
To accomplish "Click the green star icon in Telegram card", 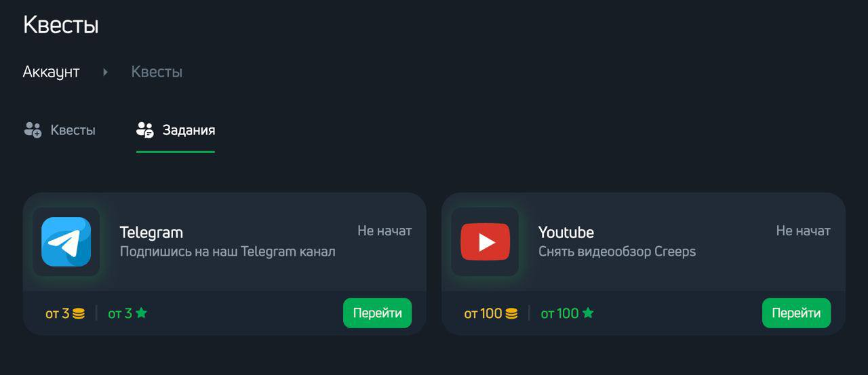I will [x=141, y=313].
